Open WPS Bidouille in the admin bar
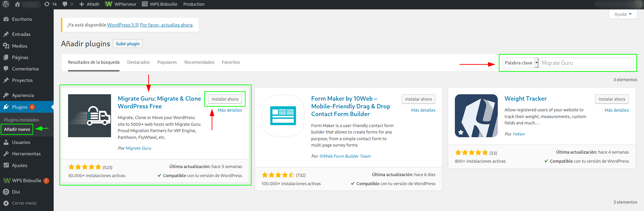Viewport: 644px width, 211px height. [x=160, y=4]
